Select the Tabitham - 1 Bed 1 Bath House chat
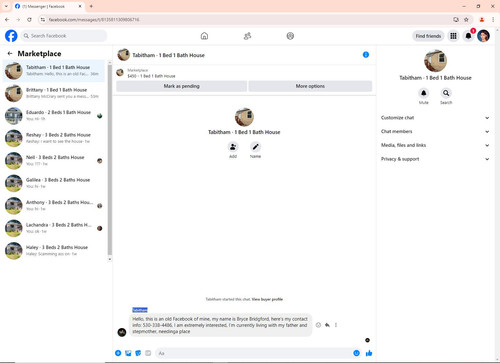Image resolution: width=500 pixels, height=363 pixels. pyautogui.click(x=54, y=71)
